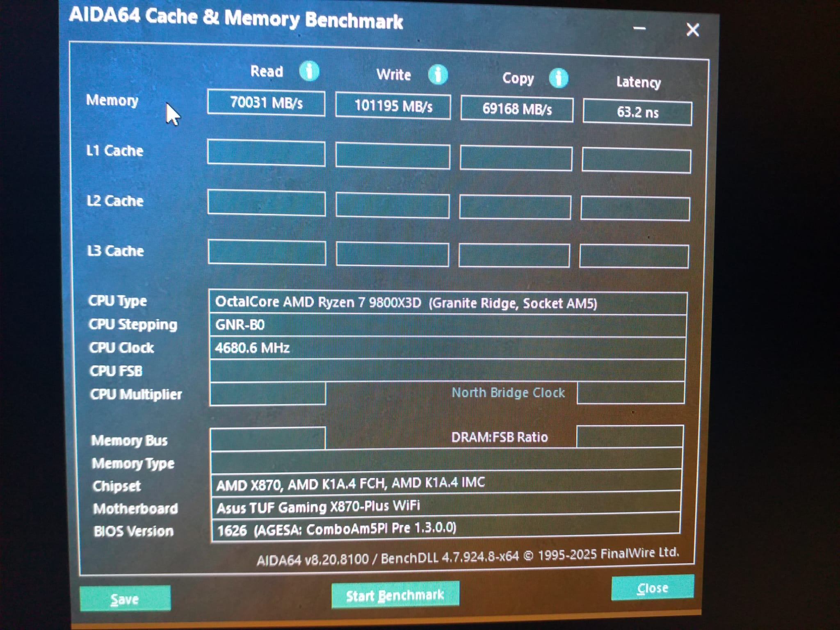Close the window with the X icon

coord(693,30)
